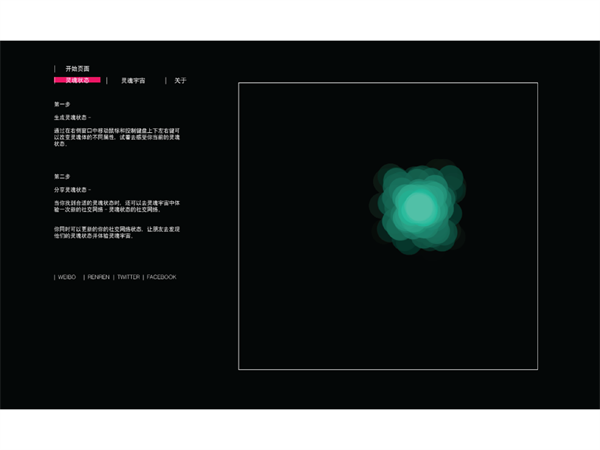600x450 pixels.
Task: Click the dark outer edge of the soul orb
Action: pyautogui.click(x=455, y=180)
